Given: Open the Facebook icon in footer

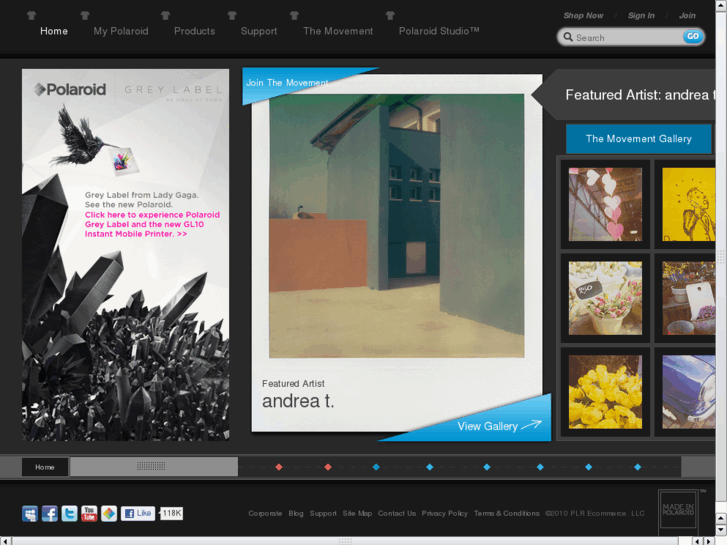Looking at the screenshot, I should [50, 513].
